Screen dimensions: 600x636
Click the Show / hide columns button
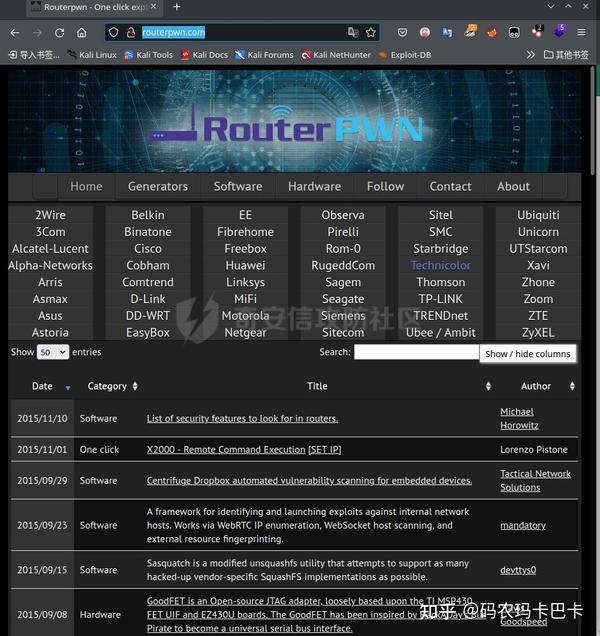pyautogui.click(x=527, y=354)
